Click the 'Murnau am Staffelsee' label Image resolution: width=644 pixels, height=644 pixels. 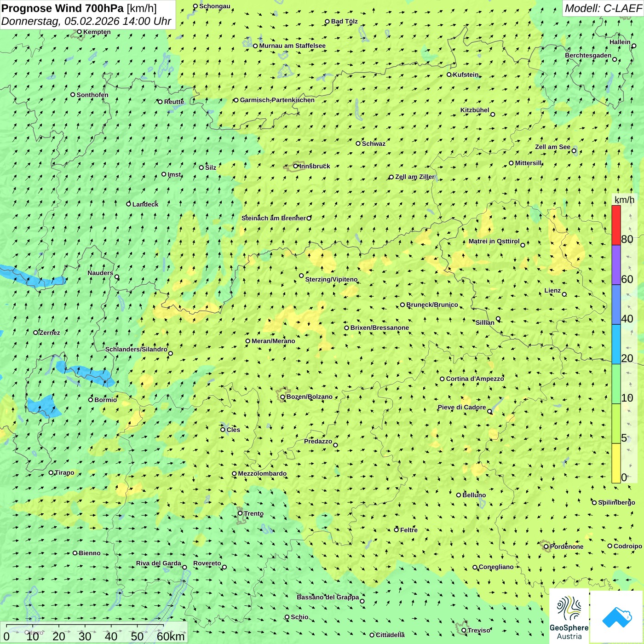point(292,46)
